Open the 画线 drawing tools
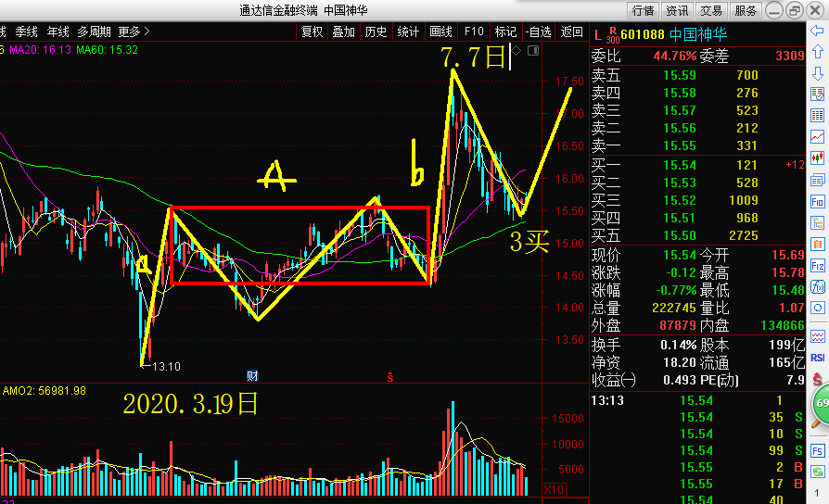The width and height of the screenshot is (829, 504). pyautogui.click(x=441, y=31)
